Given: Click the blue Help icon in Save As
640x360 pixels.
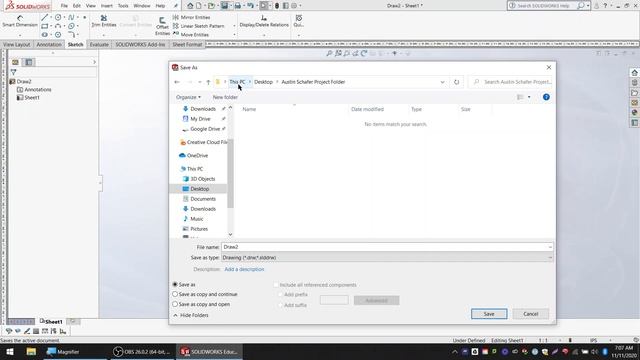Looking at the screenshot, I should [546, 97].
